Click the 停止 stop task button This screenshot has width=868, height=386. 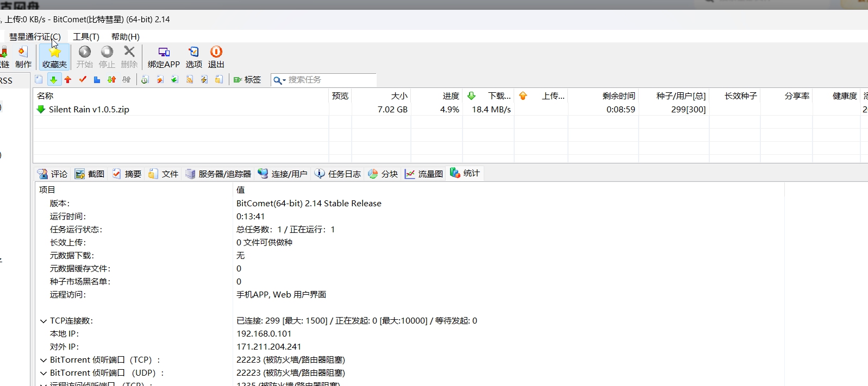coord(107,57)
